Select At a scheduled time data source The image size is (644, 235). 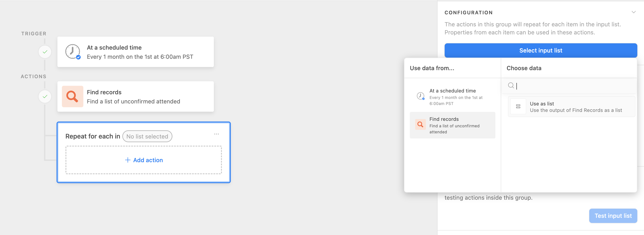(x=452, y=97)
